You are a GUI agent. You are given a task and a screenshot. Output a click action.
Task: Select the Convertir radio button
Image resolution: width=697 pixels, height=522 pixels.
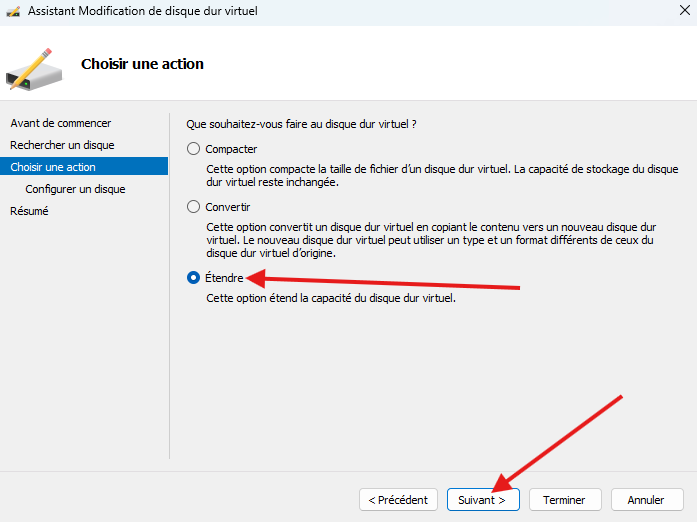click(194, 207)
